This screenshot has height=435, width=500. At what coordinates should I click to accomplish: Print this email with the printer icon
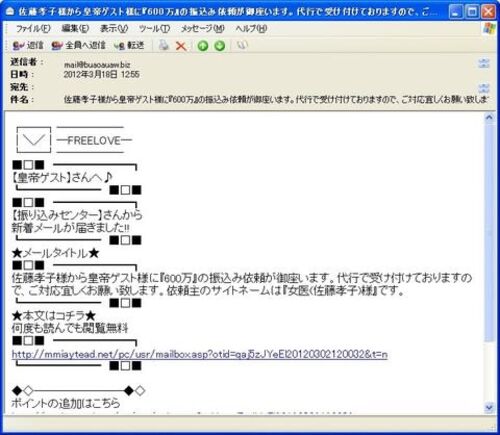163,45
